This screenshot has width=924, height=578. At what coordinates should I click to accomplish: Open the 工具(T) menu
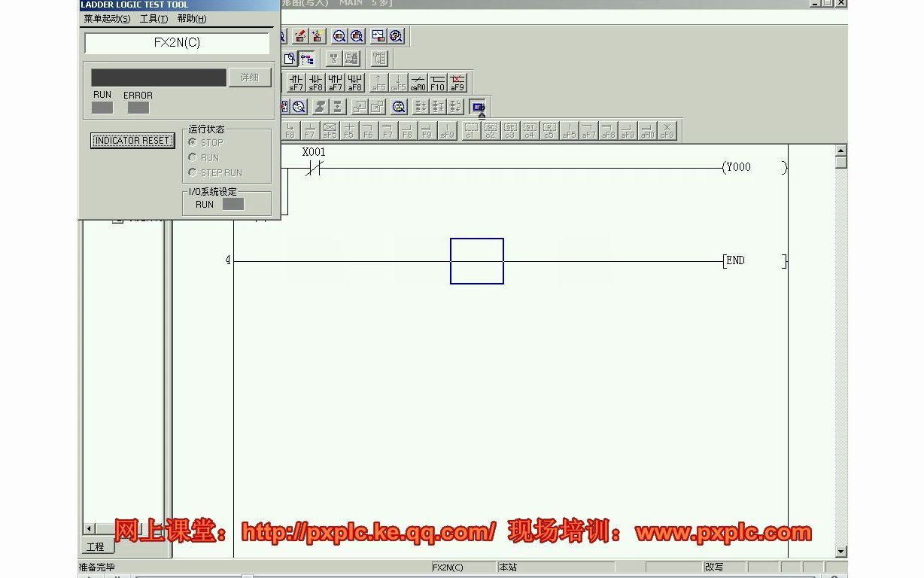tap(153, 19)
